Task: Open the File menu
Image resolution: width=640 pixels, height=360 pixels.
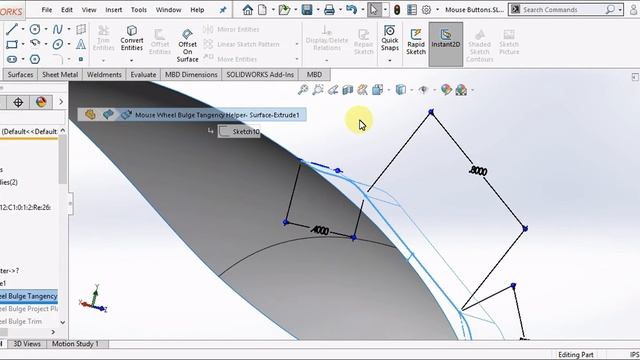Action: pyautogui.click(x=47, y=10)
